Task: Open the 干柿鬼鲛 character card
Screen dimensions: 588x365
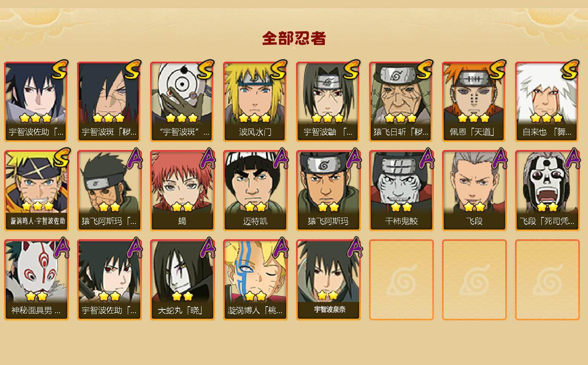Action: click(x=401, y=191)
